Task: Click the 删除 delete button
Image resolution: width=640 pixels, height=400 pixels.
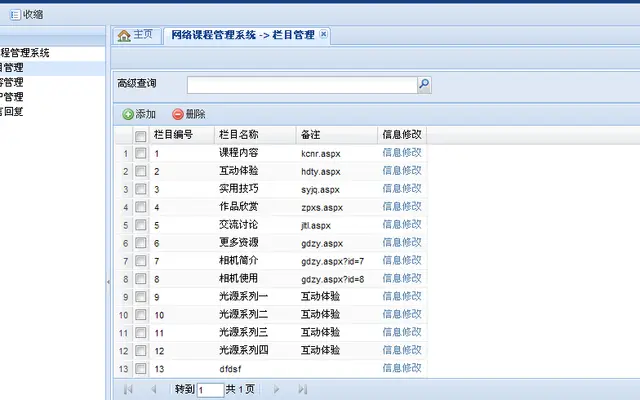Action: click(189, 114)
